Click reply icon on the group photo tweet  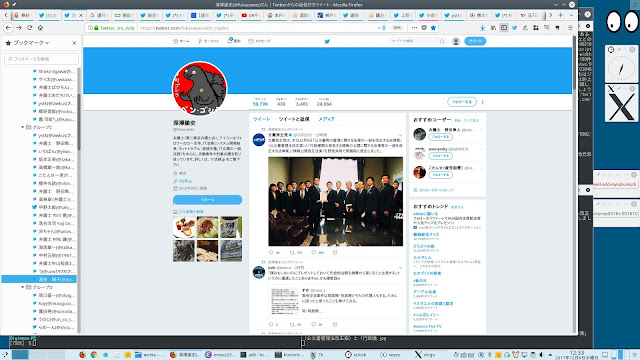point(271,253)
